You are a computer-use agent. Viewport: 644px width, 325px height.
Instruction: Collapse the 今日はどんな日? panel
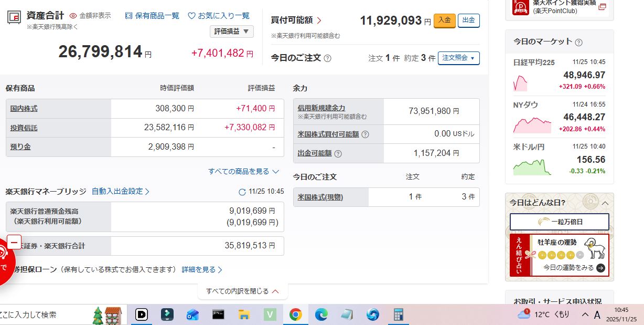click(x=605, y=203)
